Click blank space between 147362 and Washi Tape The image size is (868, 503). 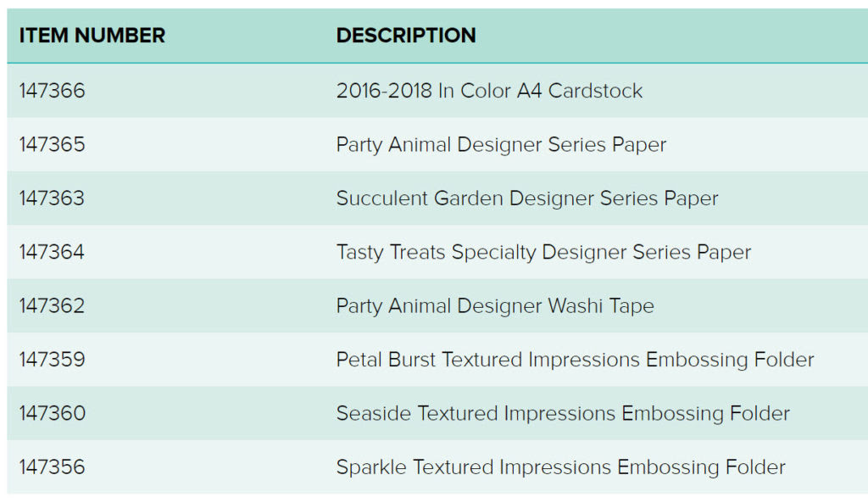210,305
